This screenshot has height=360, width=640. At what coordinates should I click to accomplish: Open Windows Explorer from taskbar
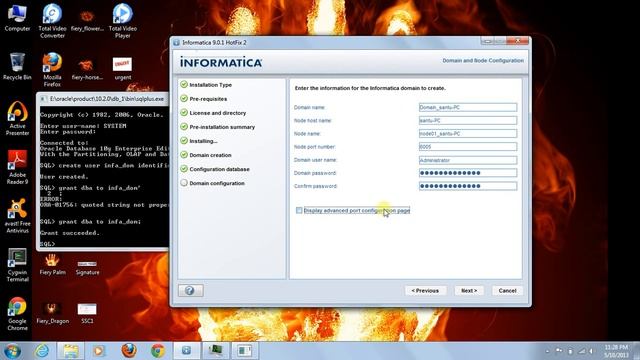[x=71, y=351]
